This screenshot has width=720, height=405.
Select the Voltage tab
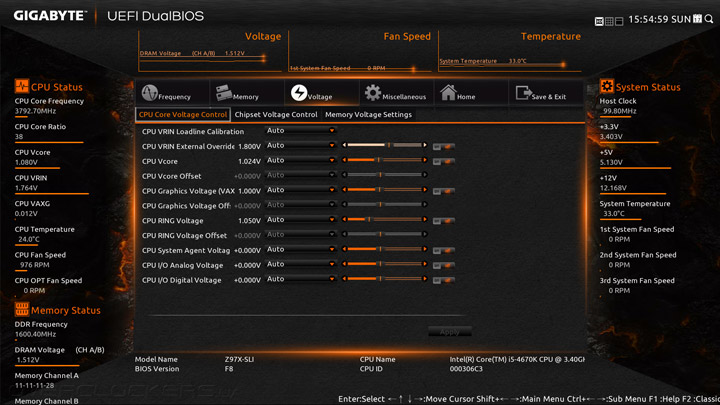(x=321, y=93)
